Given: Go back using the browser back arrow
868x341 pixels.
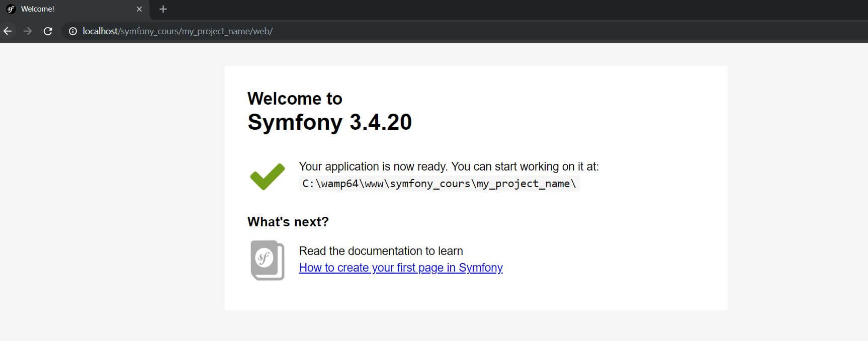Looking at the screenshot, I should coord(8,31).
